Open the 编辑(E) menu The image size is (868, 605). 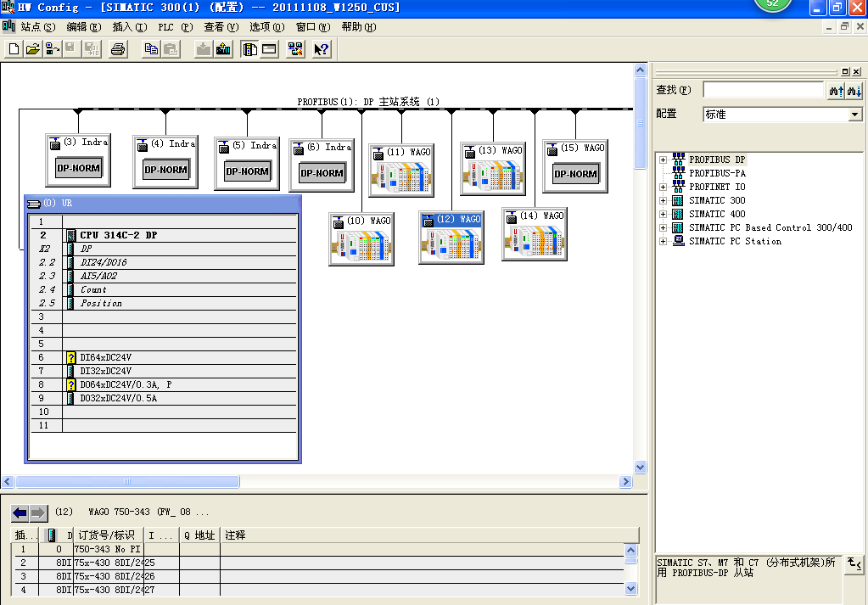pyautogui.click(x=84, y=27)
